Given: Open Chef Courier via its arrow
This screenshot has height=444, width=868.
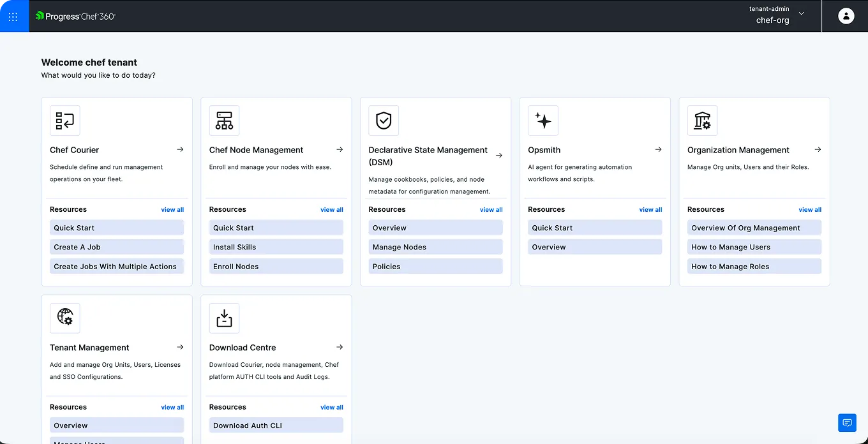Looking at the screenshot, I should (180, 149).
